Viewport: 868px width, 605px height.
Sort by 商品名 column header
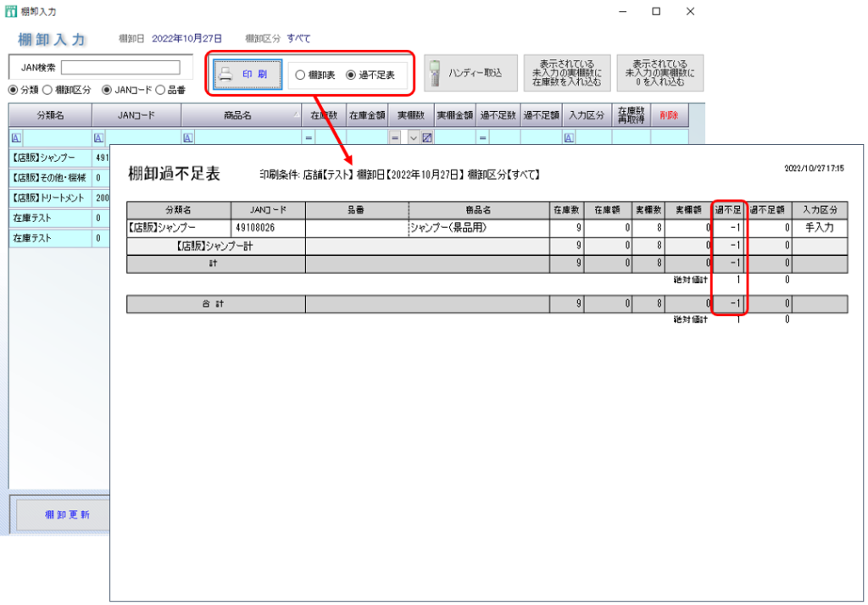click(242, 115)
